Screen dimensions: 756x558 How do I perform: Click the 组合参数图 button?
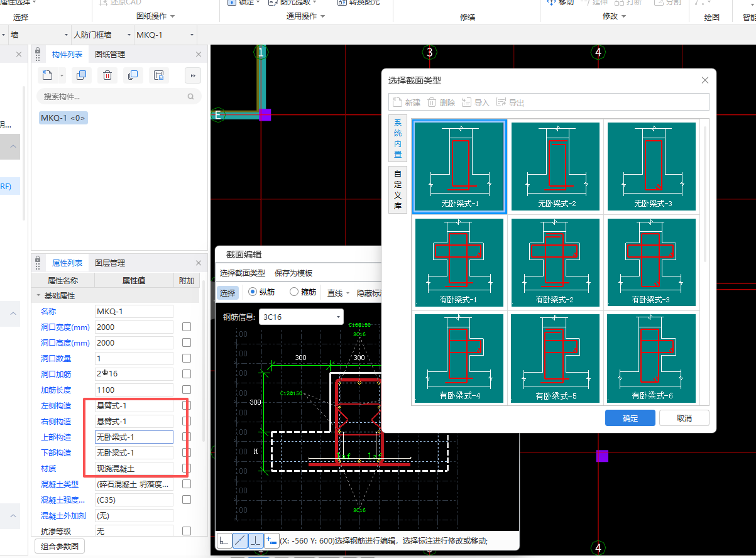pyautogui.click(x=59, y=546)
